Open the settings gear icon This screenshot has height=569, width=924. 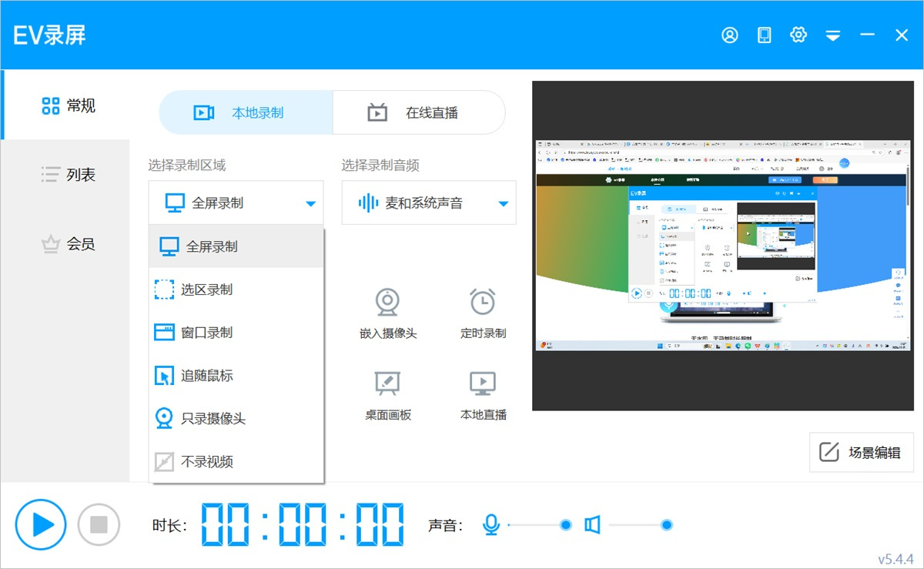point(798,35)
